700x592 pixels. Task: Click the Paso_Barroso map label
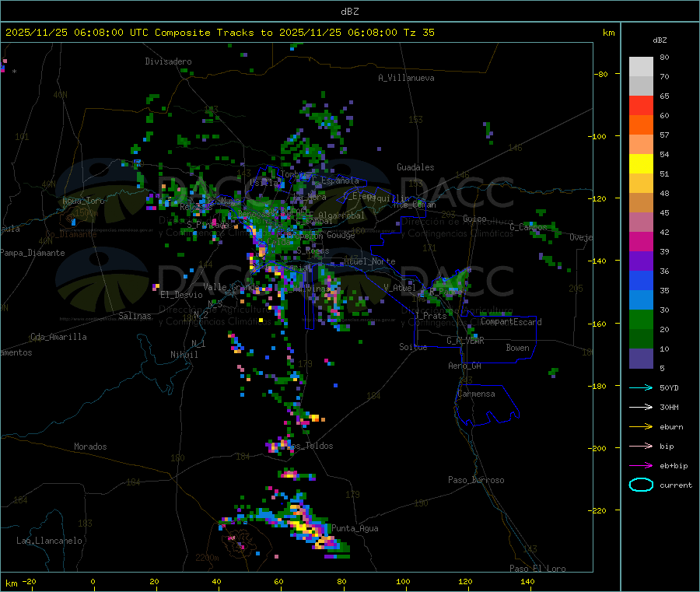point(476,480)
